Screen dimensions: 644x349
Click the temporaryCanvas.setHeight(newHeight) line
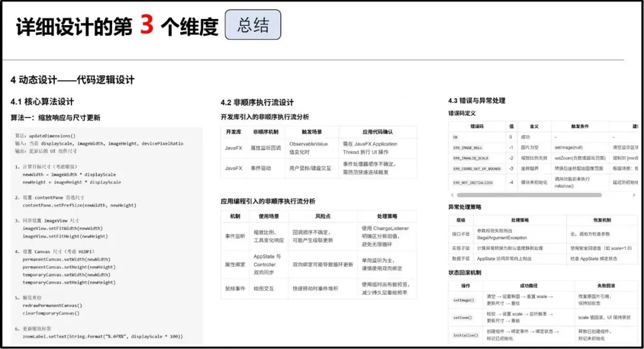coord(69,282)
